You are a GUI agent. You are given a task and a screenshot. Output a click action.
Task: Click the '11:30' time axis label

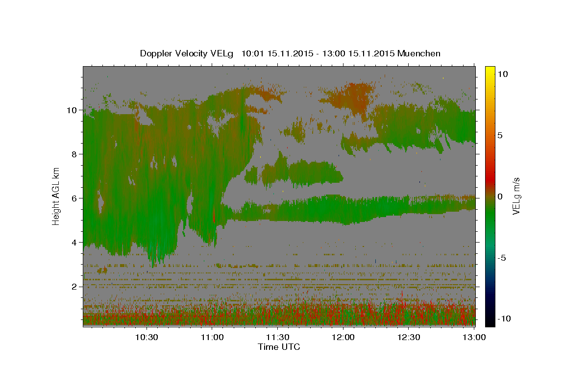click(278, 338)
